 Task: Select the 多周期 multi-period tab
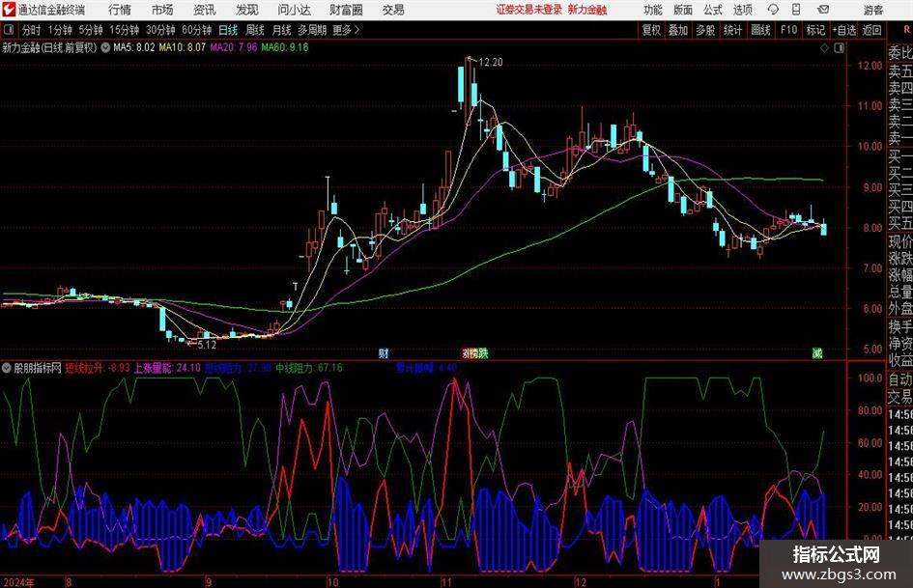pos(312,30)
